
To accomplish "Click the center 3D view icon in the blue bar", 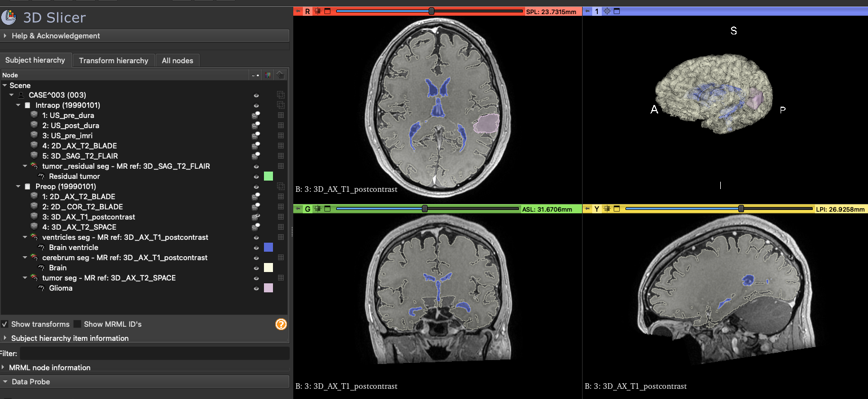I will click(607, 11).
